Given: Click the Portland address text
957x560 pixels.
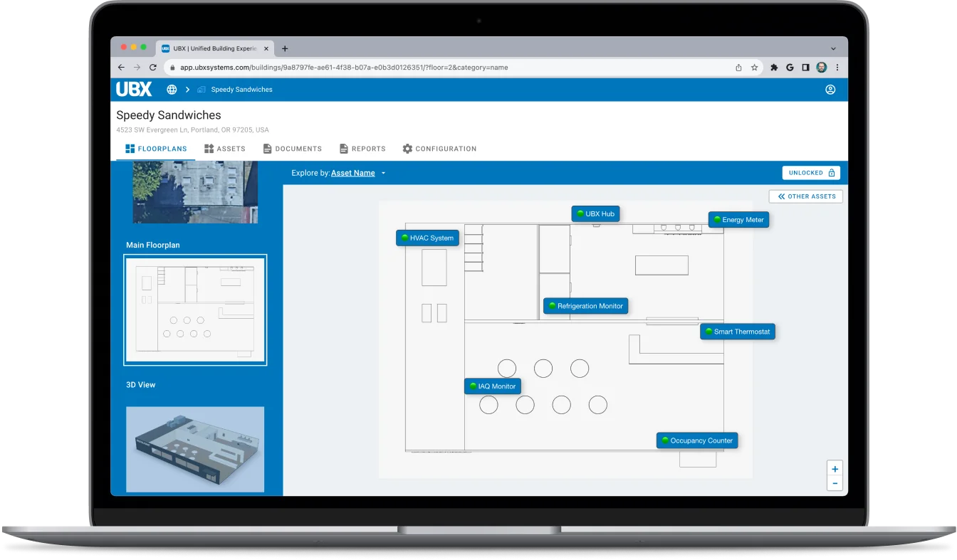Looking at the screenshot, I should pyautogui.click(x=192, y=130).
